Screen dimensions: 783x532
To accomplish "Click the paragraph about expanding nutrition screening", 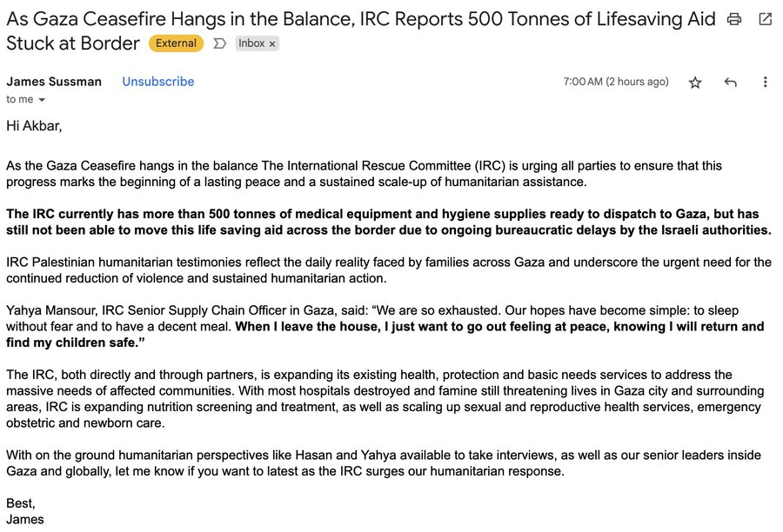I will pos(385,399).
